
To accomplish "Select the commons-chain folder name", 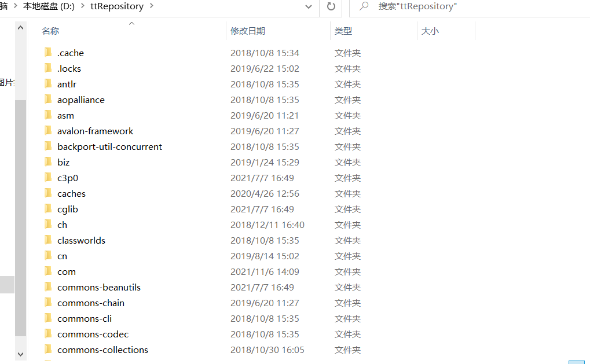I will 91,303.
